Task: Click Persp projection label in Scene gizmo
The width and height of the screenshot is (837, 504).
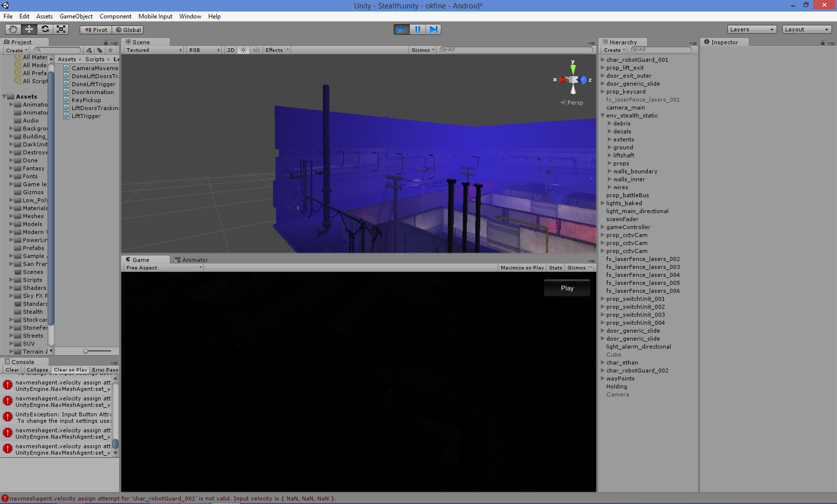Action: click(572, 103)
